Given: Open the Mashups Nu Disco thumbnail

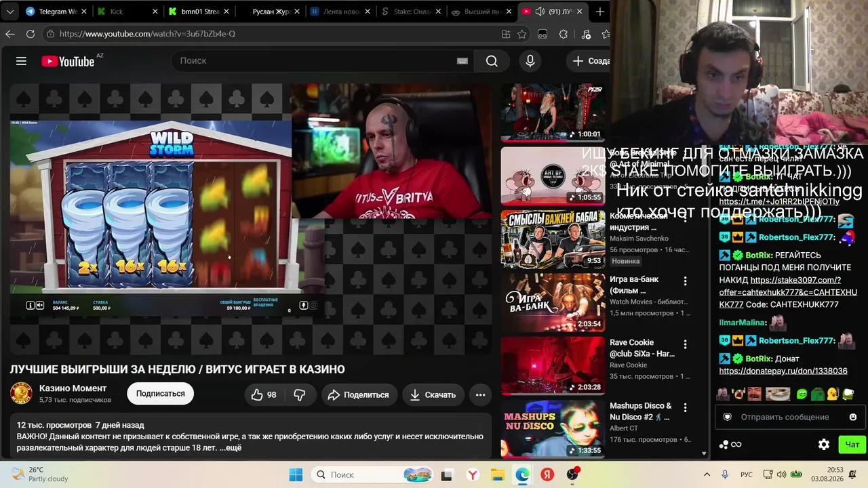Looking at the screenshot, I should [553, 428].
